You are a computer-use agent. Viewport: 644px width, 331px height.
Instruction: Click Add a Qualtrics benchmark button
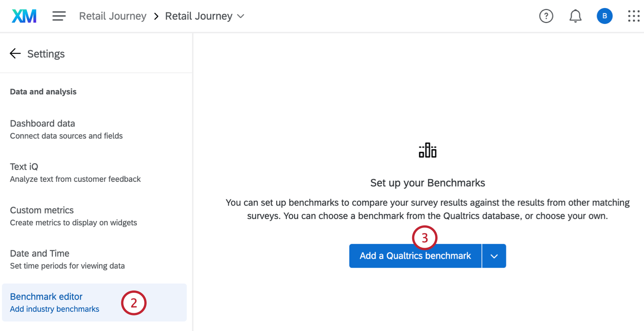pyautogui.click(x=414, y=256)
